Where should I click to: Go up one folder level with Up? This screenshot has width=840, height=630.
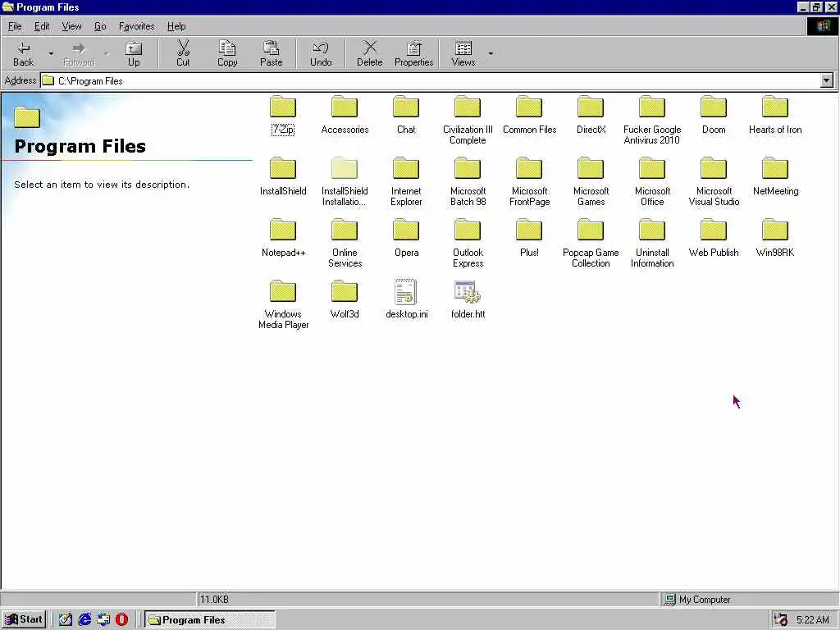point(134,53)
